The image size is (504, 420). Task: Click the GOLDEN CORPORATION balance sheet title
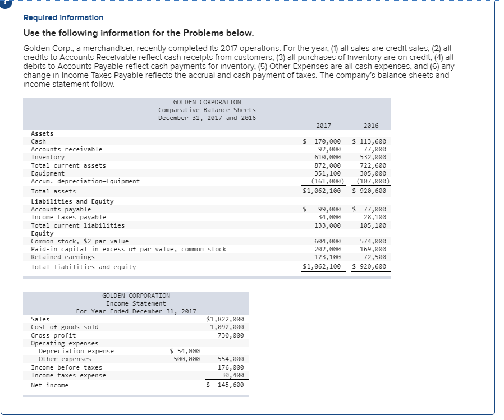[x=207, y=101]
